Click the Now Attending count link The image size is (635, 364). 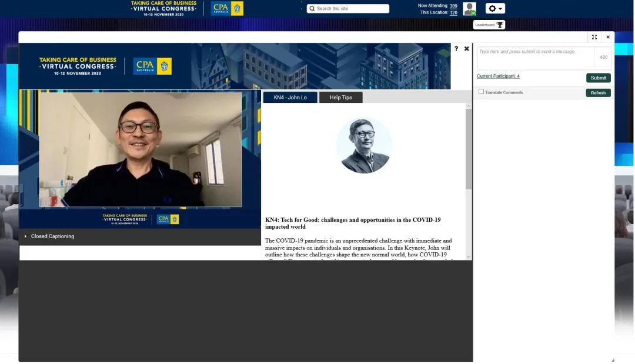(453, 5)
